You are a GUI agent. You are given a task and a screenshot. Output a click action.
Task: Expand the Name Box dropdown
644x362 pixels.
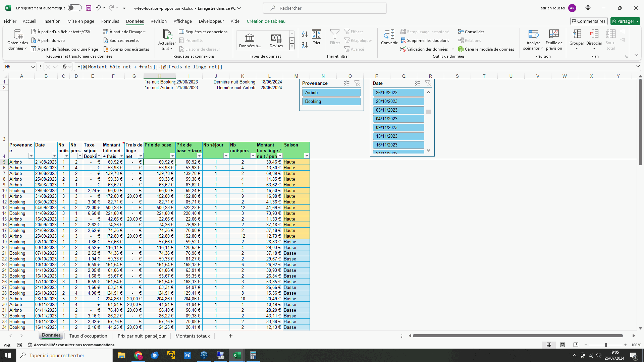pos(33,67)
